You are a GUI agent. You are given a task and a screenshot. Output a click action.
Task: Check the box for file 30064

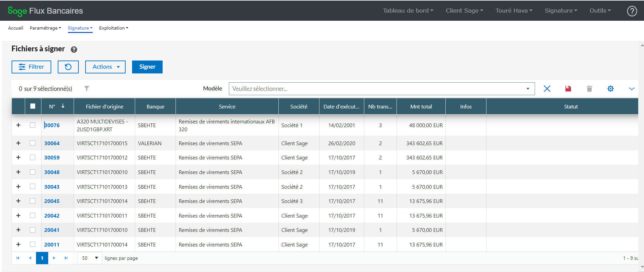[33, 143]
